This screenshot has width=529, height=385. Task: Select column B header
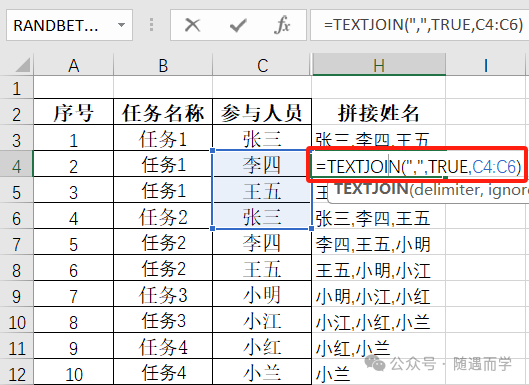point(163,65)
